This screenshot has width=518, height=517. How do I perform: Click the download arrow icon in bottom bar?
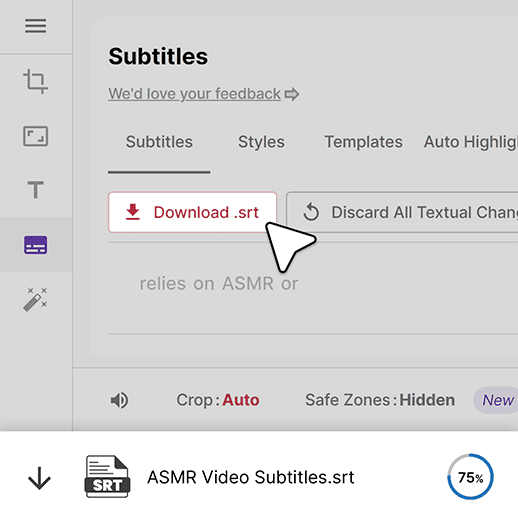tap(39, 478)
